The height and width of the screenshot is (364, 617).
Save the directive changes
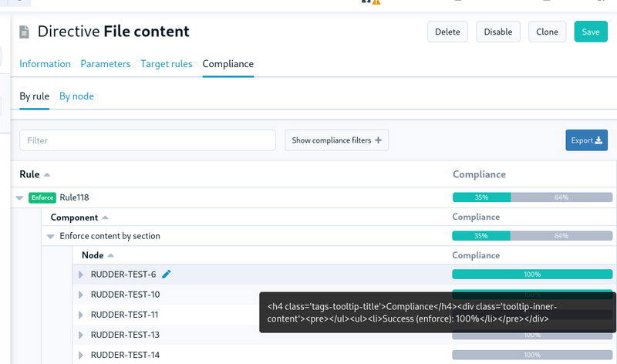[x=591, y=32]
